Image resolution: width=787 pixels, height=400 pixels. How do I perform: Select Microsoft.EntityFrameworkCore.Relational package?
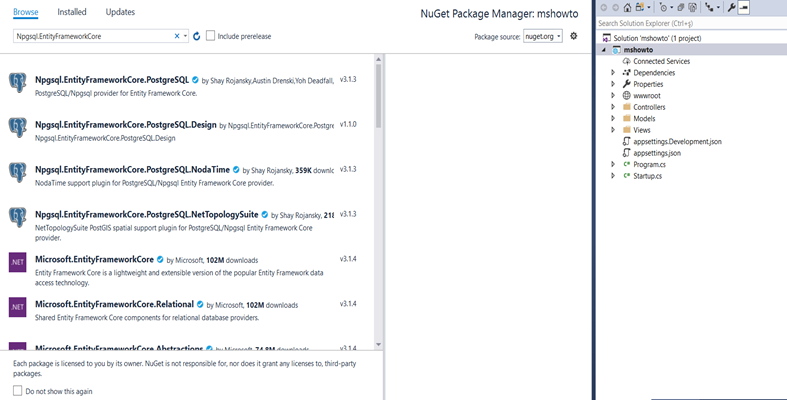[114, 304]
